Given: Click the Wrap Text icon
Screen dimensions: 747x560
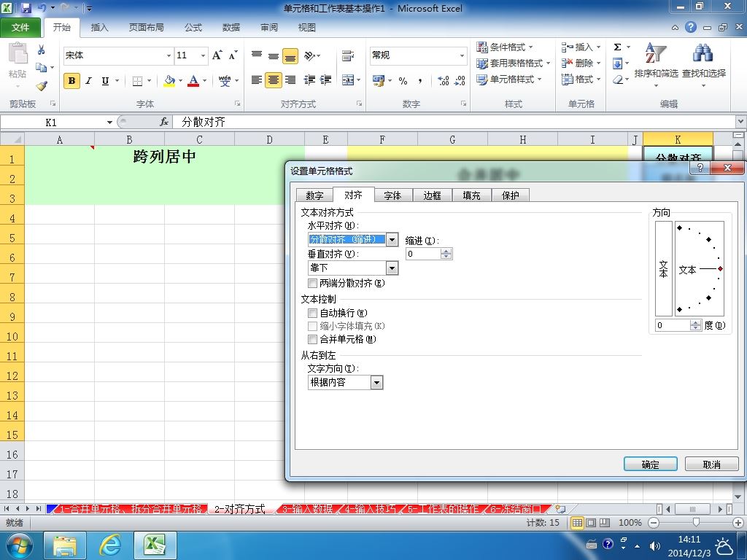Looking at the screenshot, I should coord(348,55).
